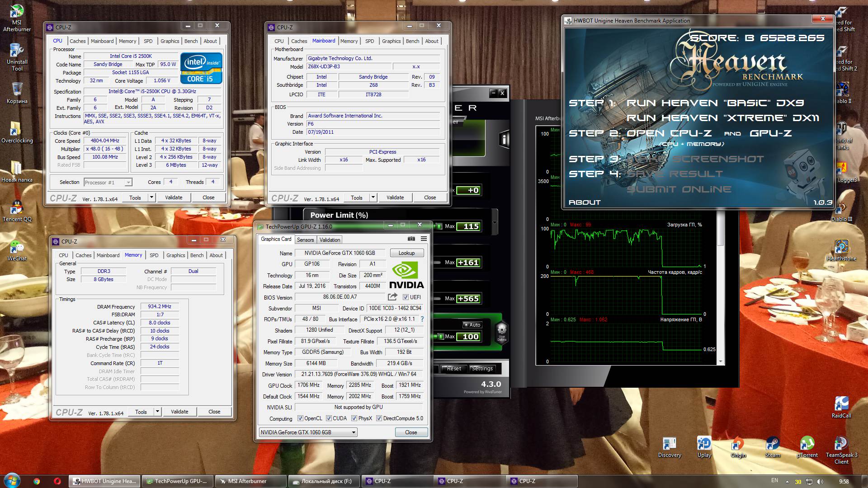Viewport: 868px width, 488px height.
Task: Open Discovery desktop shortcut
Action: point(670,447)
